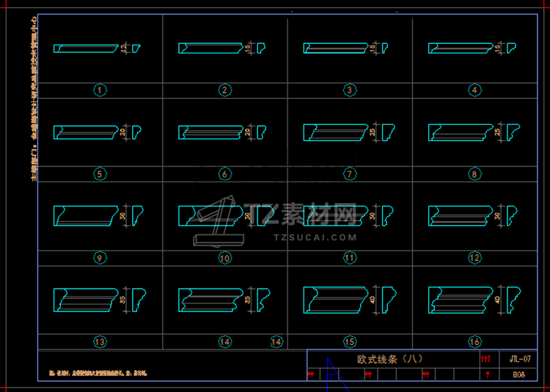
Task: Select circled number 4 label
Action: [x=474, y=90]
